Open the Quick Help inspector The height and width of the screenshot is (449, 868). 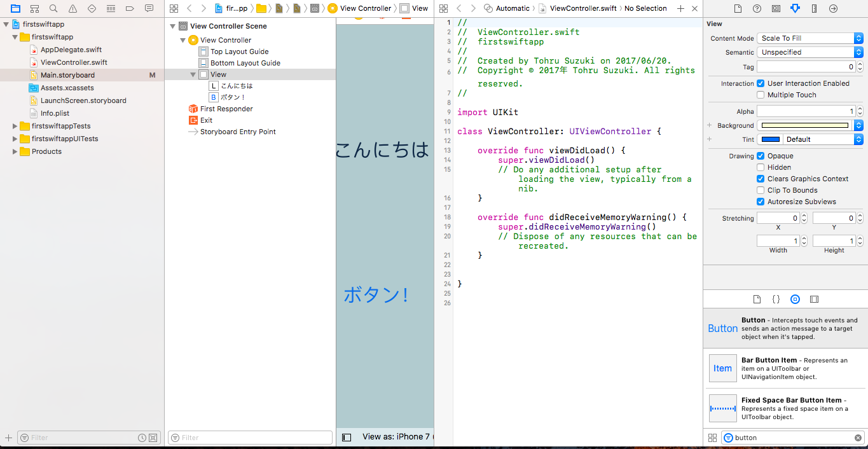tap(757, 8)
